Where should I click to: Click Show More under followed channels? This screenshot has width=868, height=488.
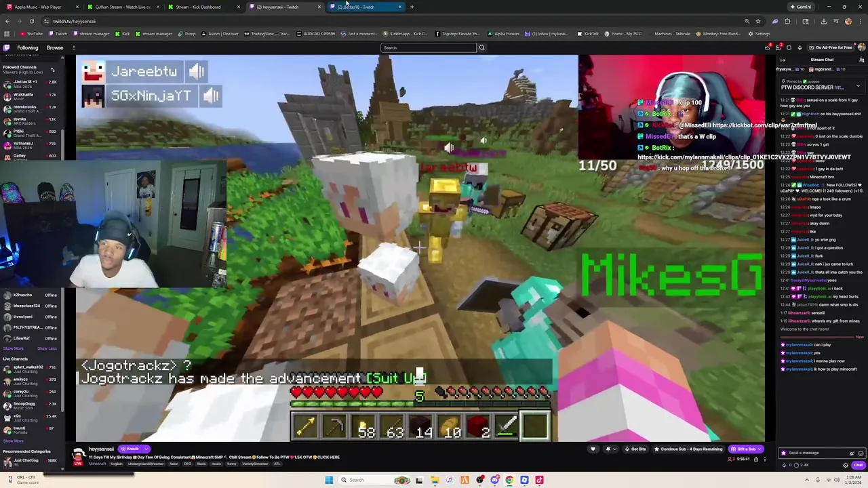13,348
